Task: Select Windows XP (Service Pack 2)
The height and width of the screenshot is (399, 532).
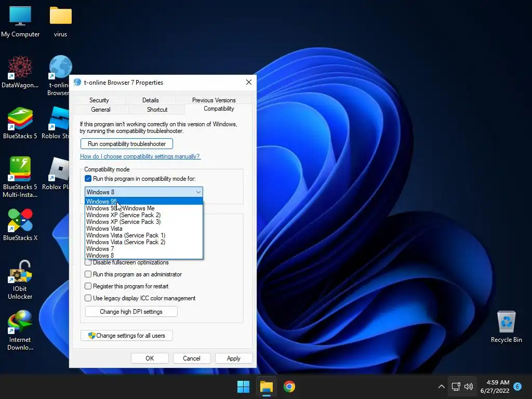Action: (x=144, y=215)
